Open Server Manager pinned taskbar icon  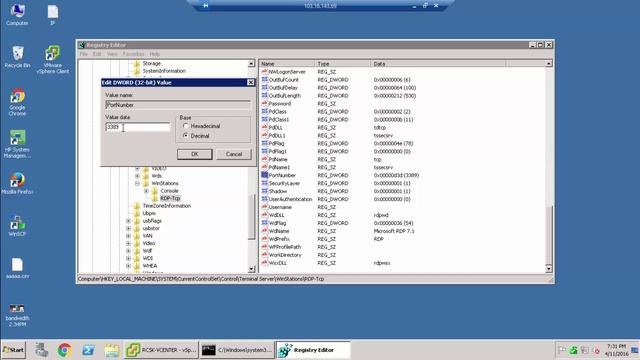pos(41,350)
